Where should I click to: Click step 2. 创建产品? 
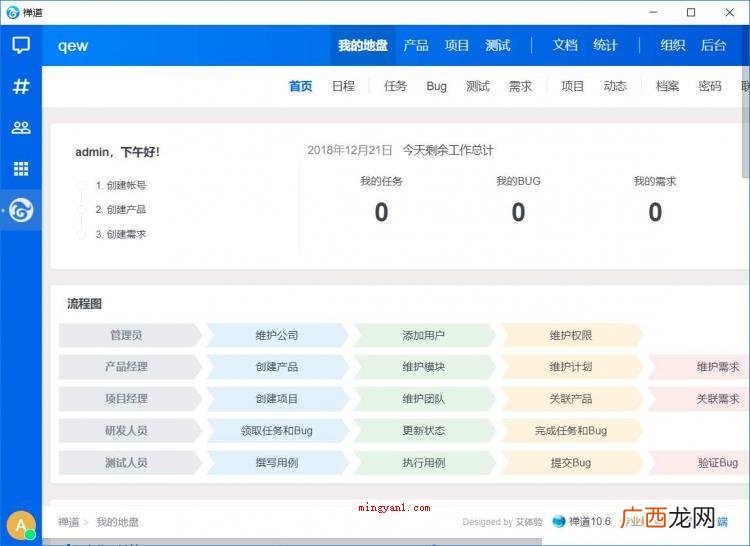(x=121, y=209)
